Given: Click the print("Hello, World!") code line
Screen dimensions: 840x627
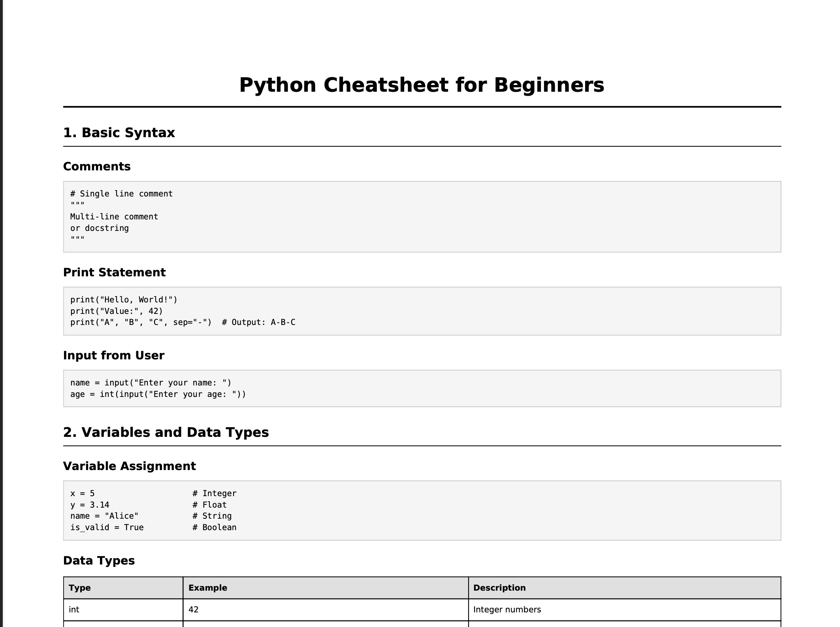Looking at the screenshot, I should point(124,300).
